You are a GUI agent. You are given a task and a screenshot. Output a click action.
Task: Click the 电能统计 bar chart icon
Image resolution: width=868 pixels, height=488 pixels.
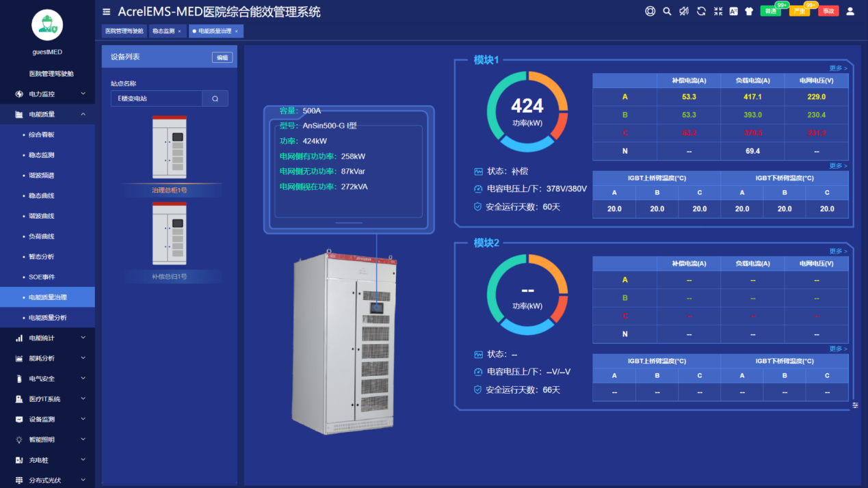[18, 338]
